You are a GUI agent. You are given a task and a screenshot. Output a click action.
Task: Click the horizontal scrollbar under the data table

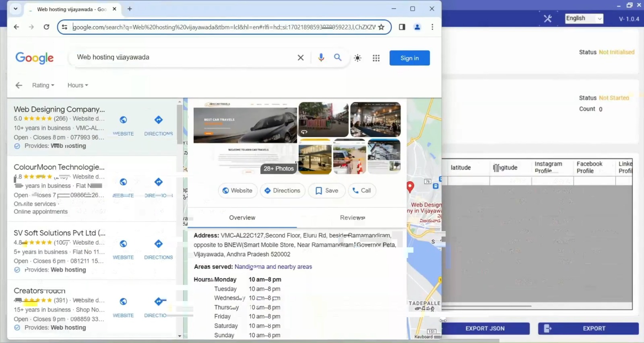click(486, 306)
